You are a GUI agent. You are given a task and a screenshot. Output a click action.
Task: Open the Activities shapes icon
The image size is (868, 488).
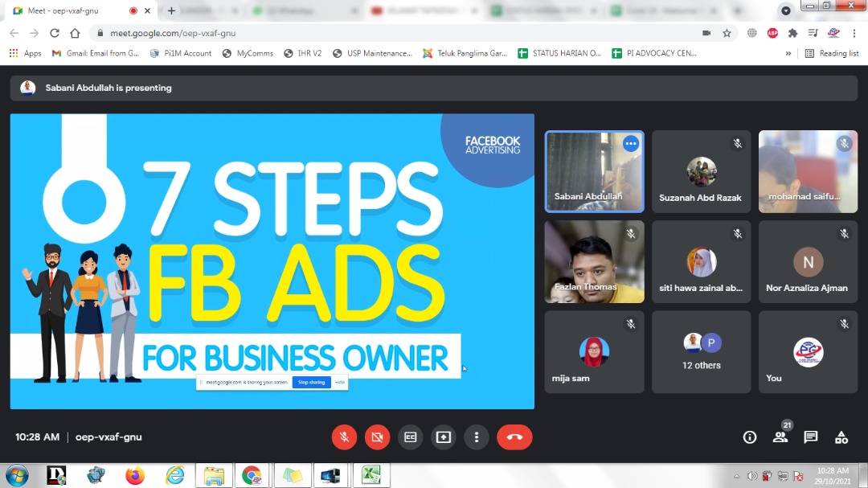click(x=841, y=437)
